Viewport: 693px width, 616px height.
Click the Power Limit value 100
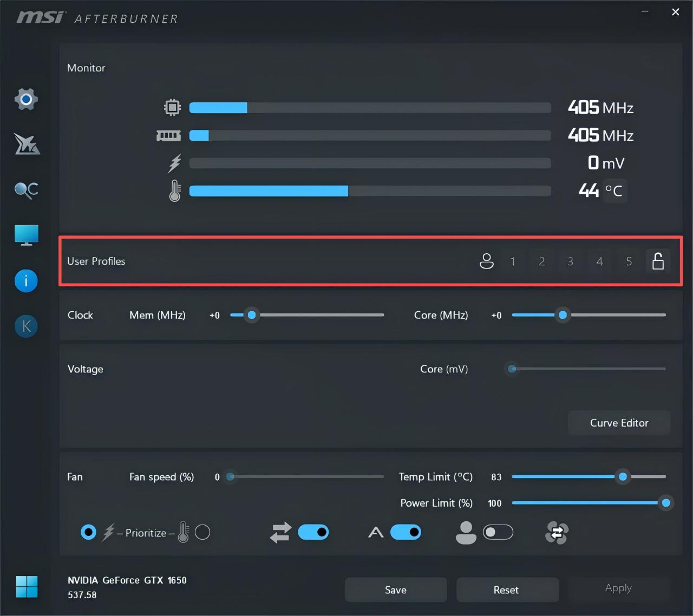(x=495, y=503)
